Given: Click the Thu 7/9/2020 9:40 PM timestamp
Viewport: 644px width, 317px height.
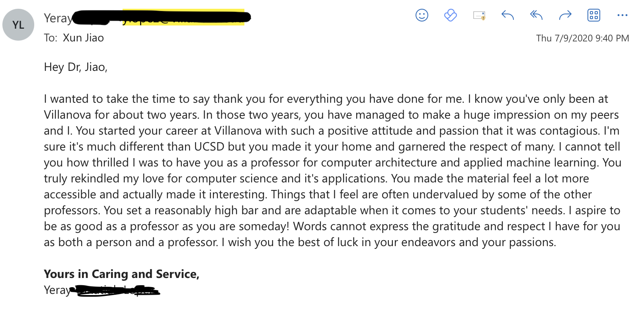Looking at the screenshot, I should pyautogui.click(x=582, y=38).
